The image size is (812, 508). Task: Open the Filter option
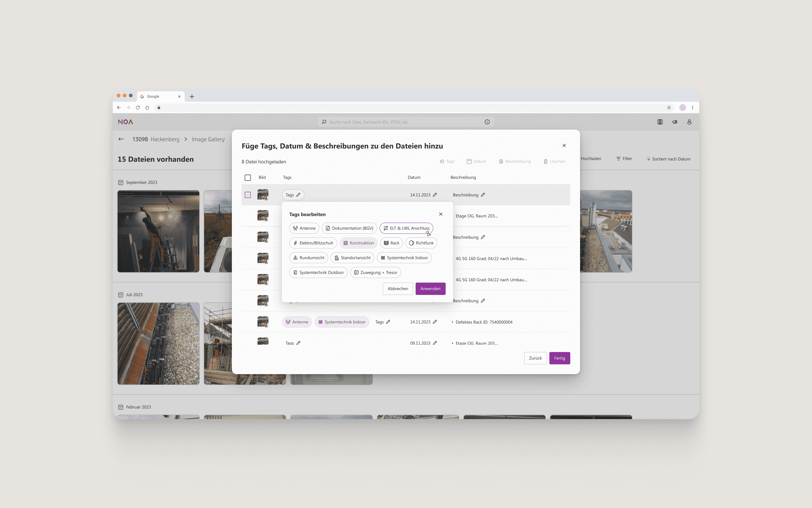click(624, 158)
